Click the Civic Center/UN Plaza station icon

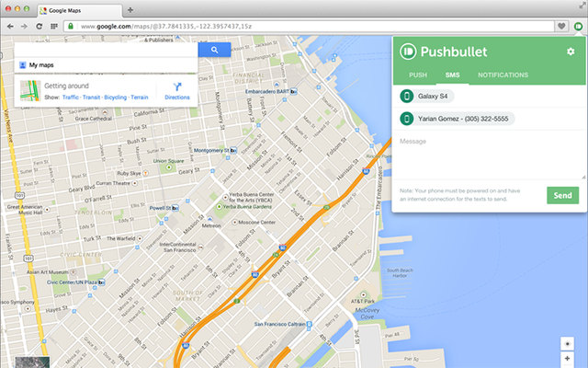tap(101, 282)
